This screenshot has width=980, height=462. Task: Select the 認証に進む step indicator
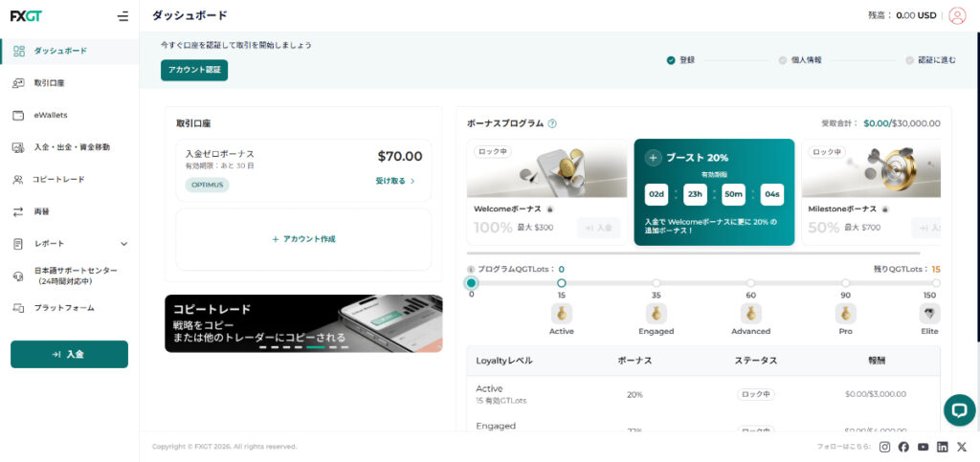tap(930, 60)
